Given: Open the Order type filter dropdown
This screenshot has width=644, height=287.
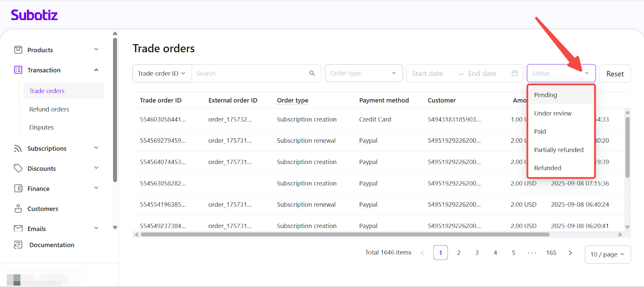Looking at the screenshot, I should (x=363, y=73).
